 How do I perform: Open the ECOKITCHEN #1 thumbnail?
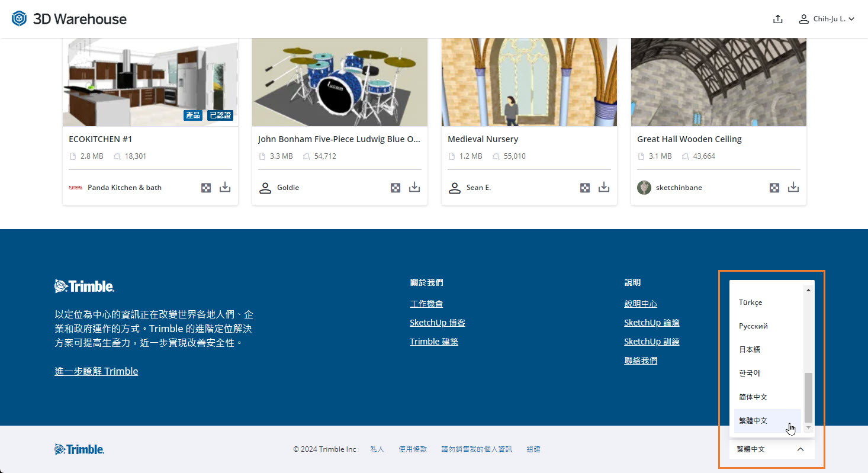(x=150, y=82)
